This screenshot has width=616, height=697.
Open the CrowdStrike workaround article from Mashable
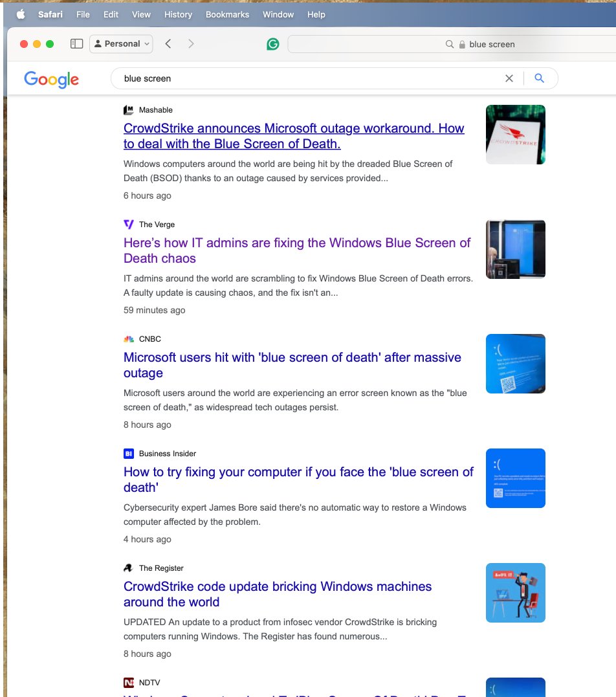pos(293,136)
